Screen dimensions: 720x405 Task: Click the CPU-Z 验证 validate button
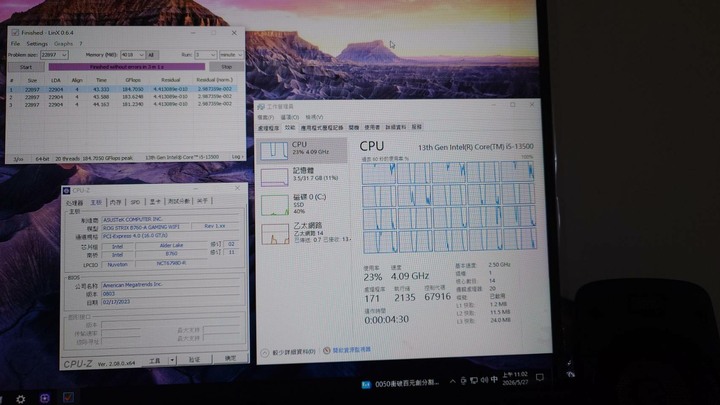pyautogui.click(x=195, y=360)
